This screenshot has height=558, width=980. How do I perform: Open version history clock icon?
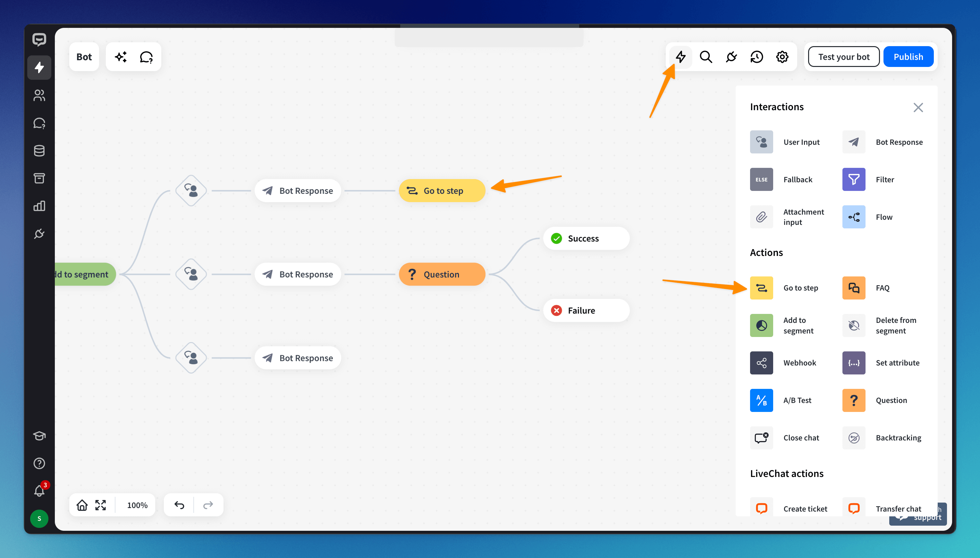[756, 57]
